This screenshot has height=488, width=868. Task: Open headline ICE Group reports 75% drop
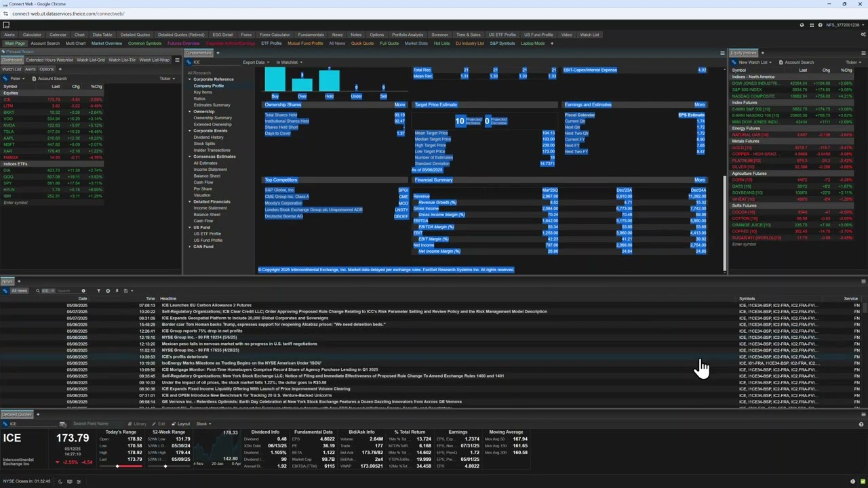tap(201, 331)
